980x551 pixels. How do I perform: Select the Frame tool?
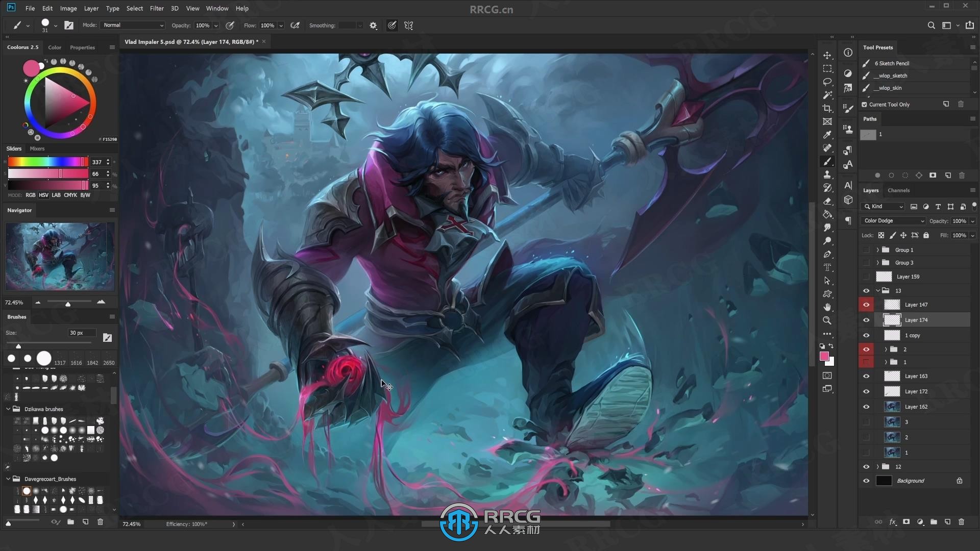point(827,121)
